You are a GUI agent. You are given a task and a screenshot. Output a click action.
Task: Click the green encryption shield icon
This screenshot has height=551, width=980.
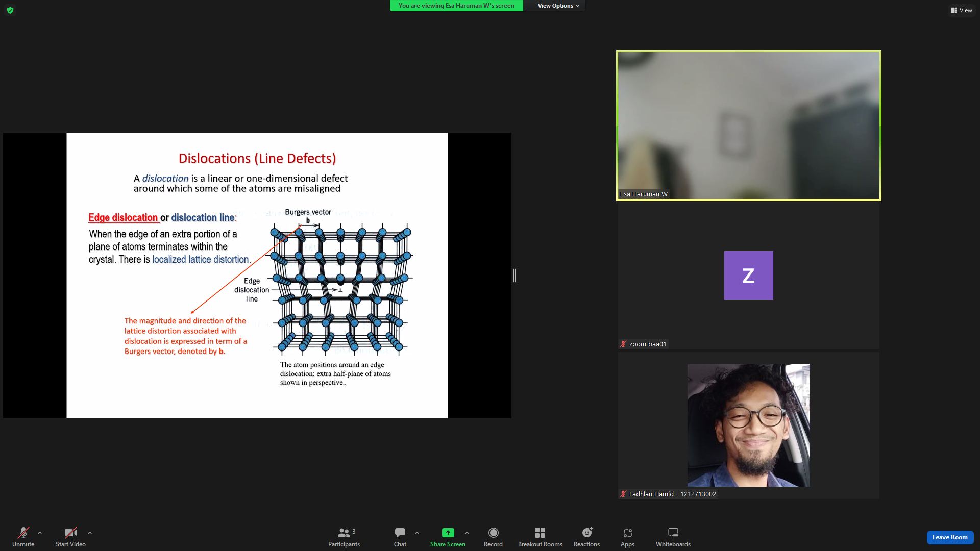[x=10, y=10]
